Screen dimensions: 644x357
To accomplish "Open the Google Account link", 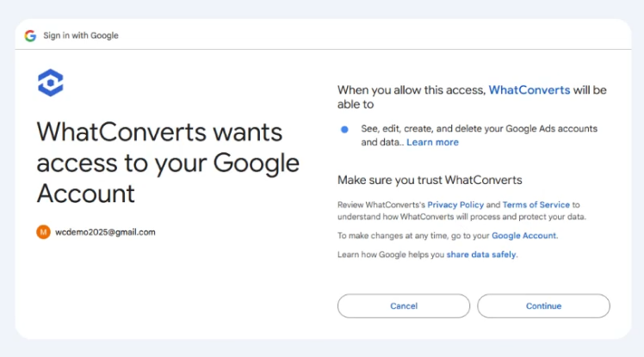I will click(x=523, y=236).
